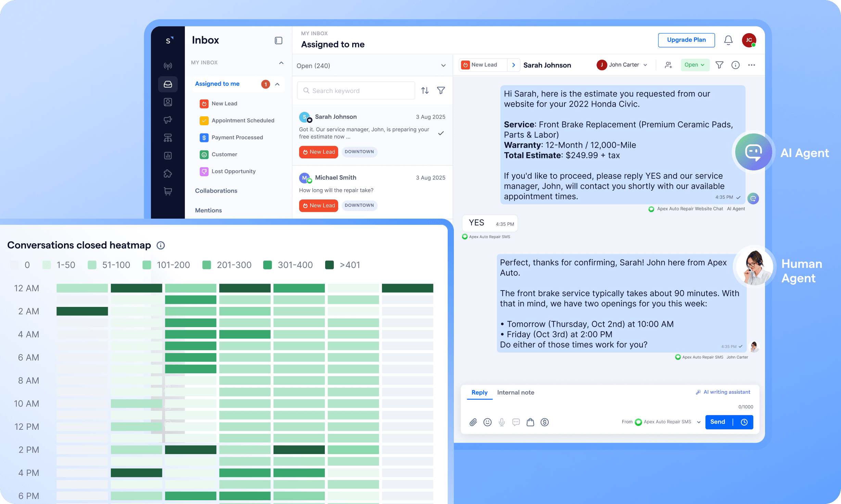
Task: Click the attachment paperclip icon
Action: point(473,422)
